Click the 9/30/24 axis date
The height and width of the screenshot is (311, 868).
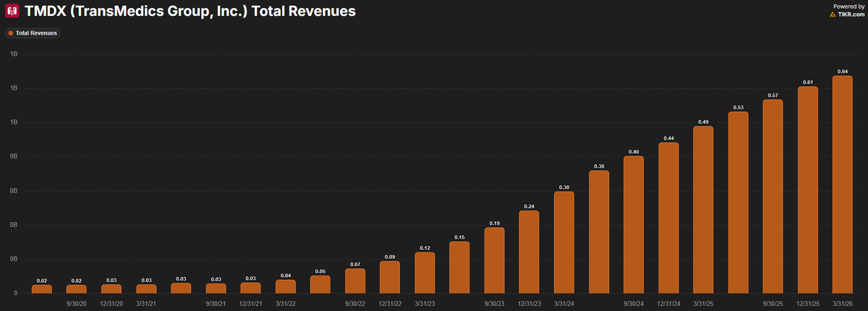tap(634, 304)
